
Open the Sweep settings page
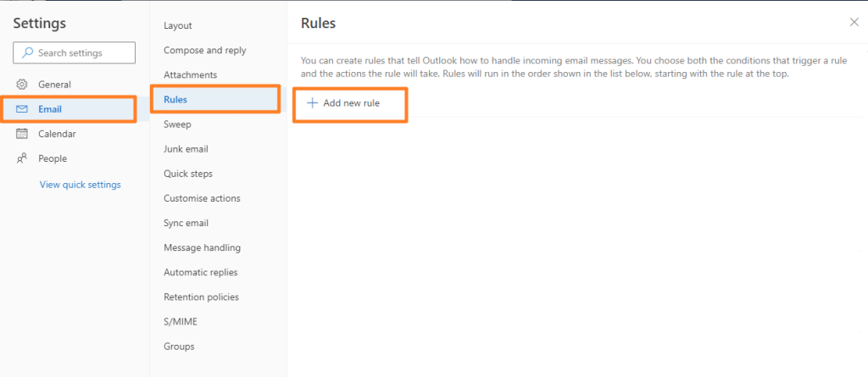tap(177, 125)
